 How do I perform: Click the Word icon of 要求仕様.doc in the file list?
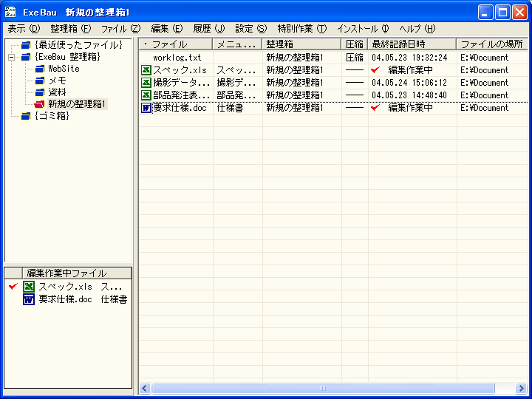pyautogui.click(x=146, y=108)
